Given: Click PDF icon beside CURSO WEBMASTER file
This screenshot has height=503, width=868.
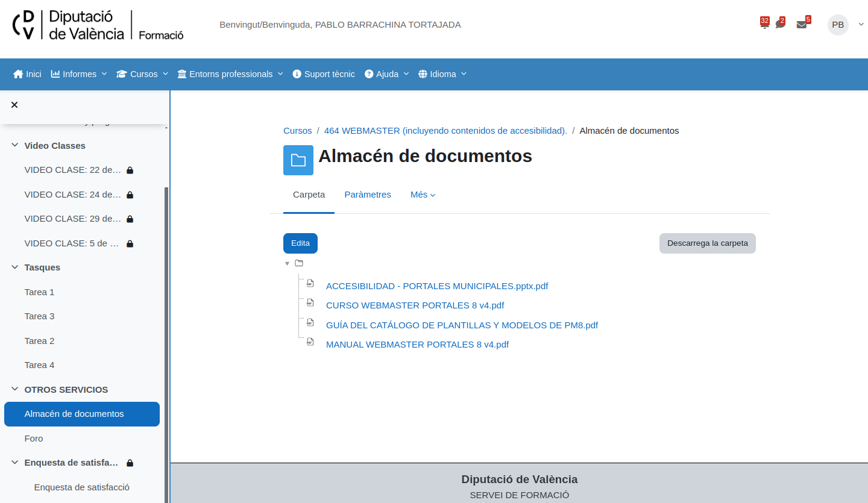Looking at the screenshot, I should pos(310,302).
